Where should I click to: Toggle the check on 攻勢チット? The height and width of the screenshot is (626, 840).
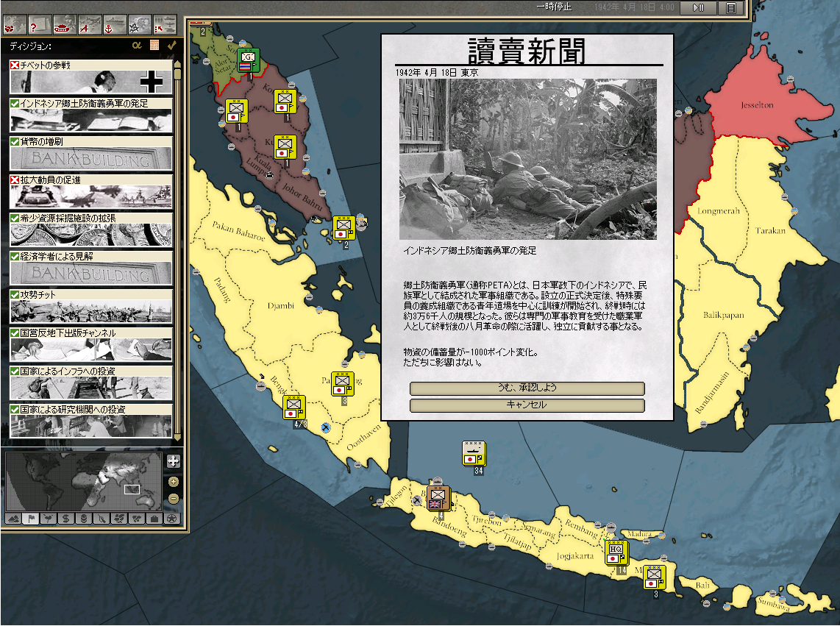pos(15,294)
